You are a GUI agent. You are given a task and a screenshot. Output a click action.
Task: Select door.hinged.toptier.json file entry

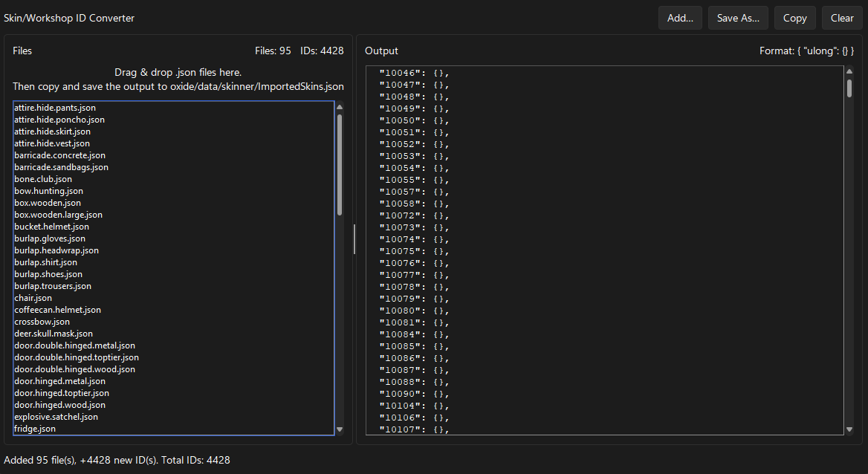click(62, 393)
